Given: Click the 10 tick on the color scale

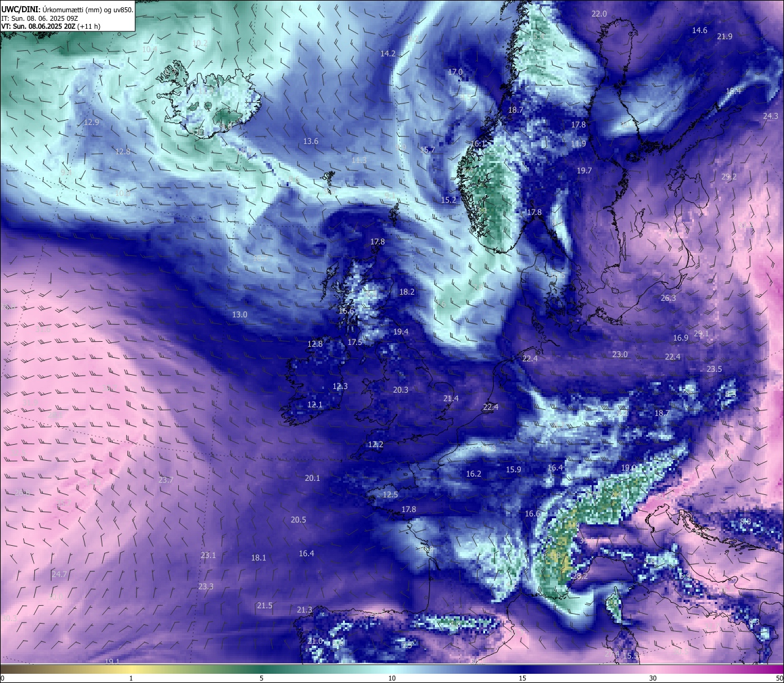Looking at the screenshot, I should click(392, 678).
